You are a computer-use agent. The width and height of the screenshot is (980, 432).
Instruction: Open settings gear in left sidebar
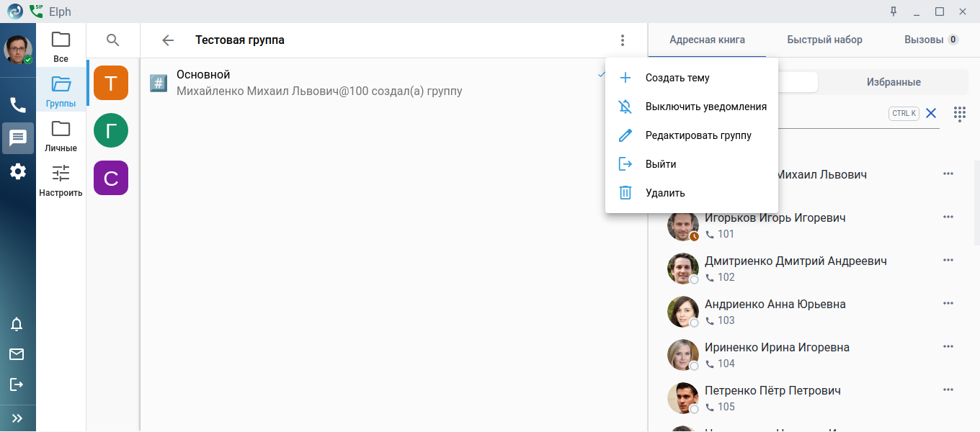[x=18, y=171]
